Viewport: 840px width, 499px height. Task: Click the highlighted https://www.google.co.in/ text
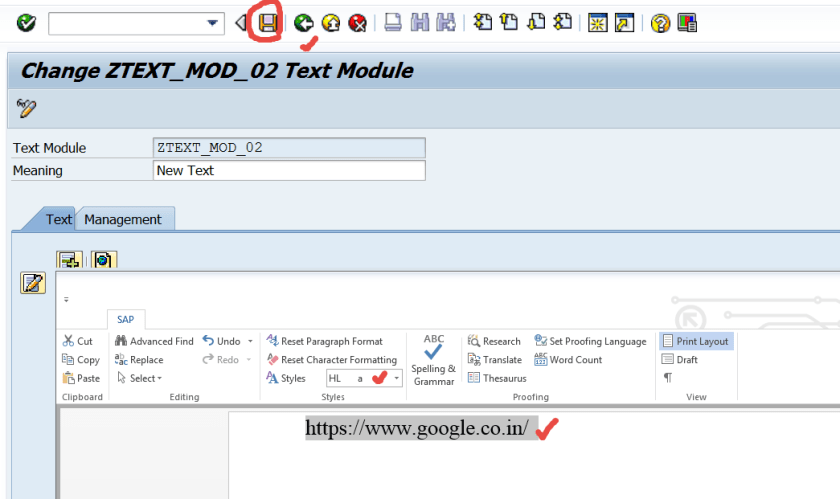tap(417, 428)
